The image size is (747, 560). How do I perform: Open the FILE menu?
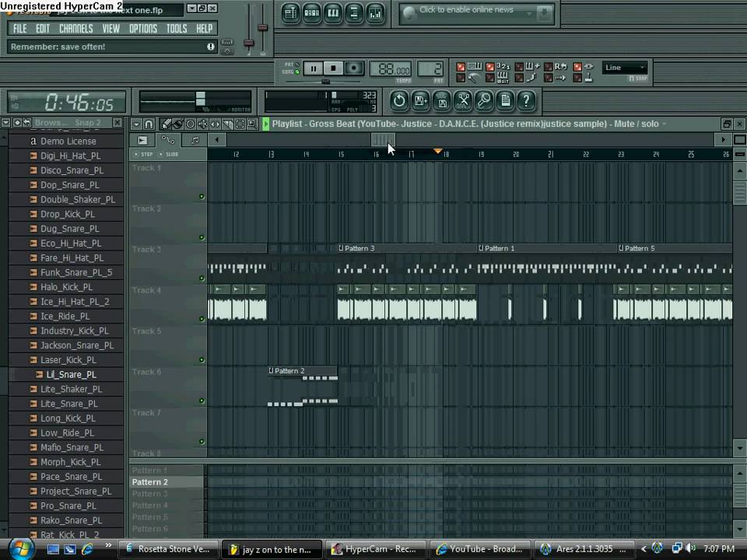pos(20,29)
